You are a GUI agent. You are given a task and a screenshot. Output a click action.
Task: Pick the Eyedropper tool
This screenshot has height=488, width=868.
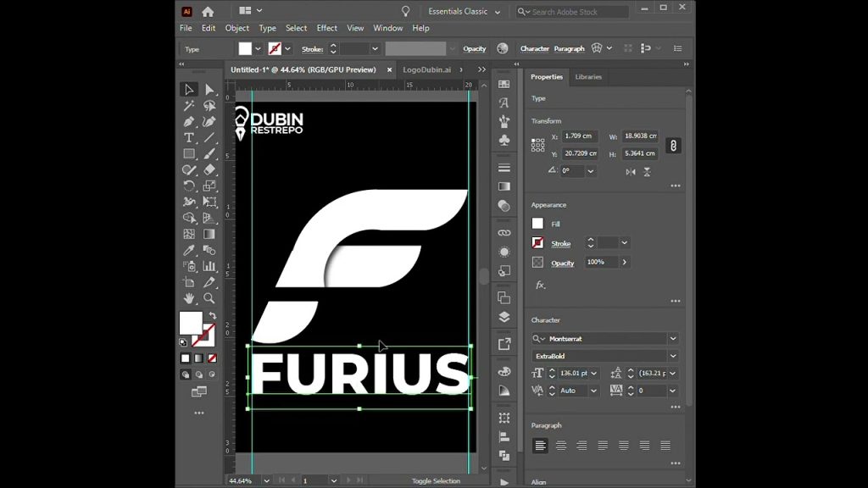(x=189, y=251)
